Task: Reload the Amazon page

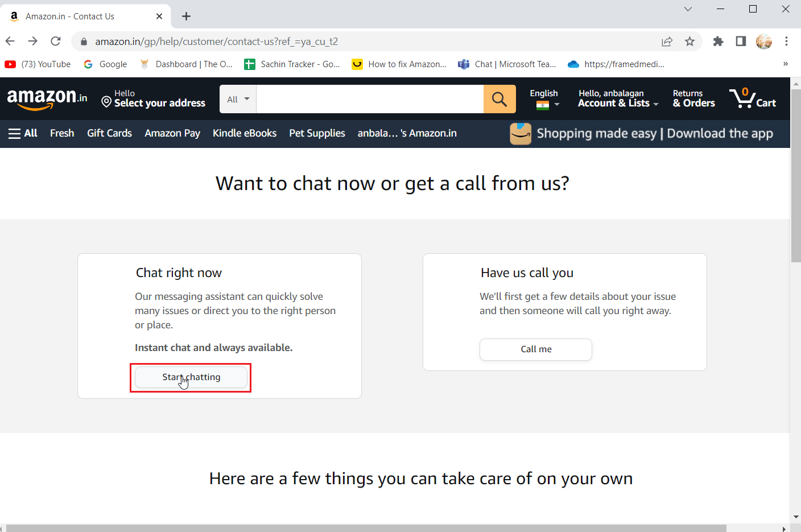Action: pos(55,41)
